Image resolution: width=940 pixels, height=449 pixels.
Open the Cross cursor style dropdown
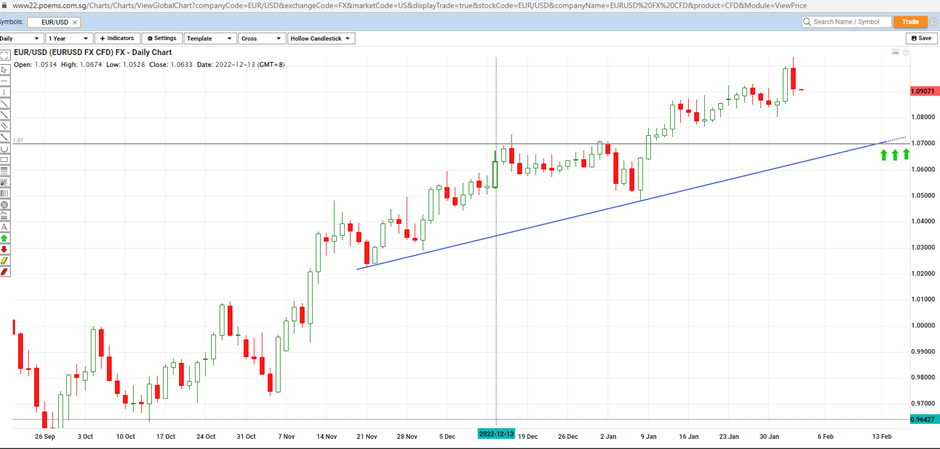point(260,38)
